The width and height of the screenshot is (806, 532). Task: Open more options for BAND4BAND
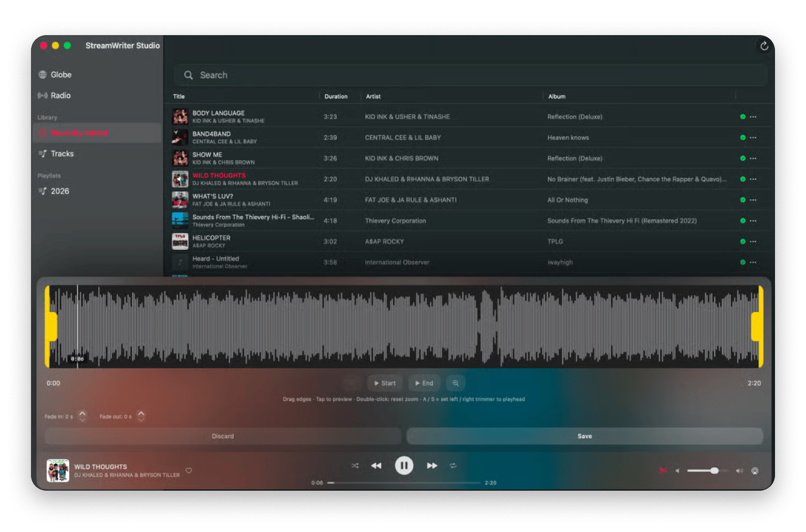click(753, 137)
